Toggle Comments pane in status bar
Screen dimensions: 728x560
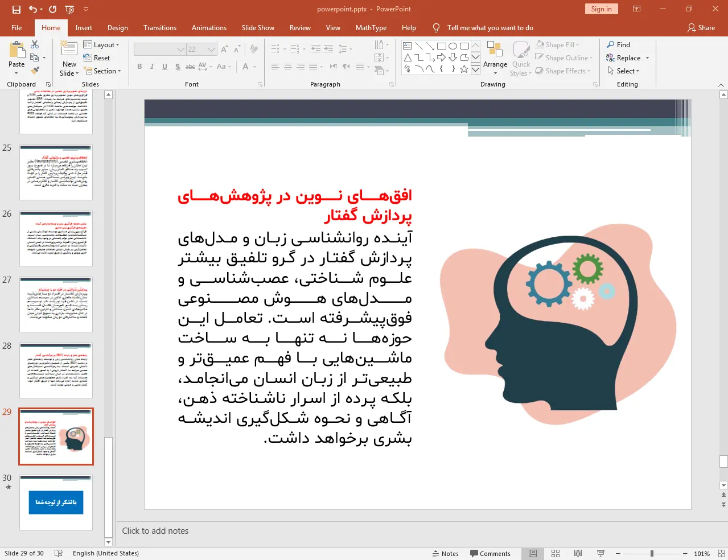point(490,553)
